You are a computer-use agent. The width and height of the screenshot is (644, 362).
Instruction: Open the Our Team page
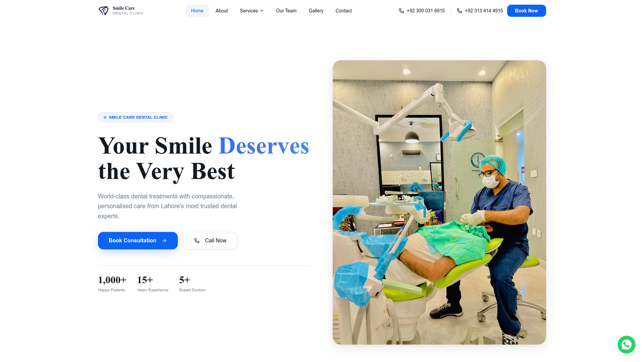click(x=286, y=11)
